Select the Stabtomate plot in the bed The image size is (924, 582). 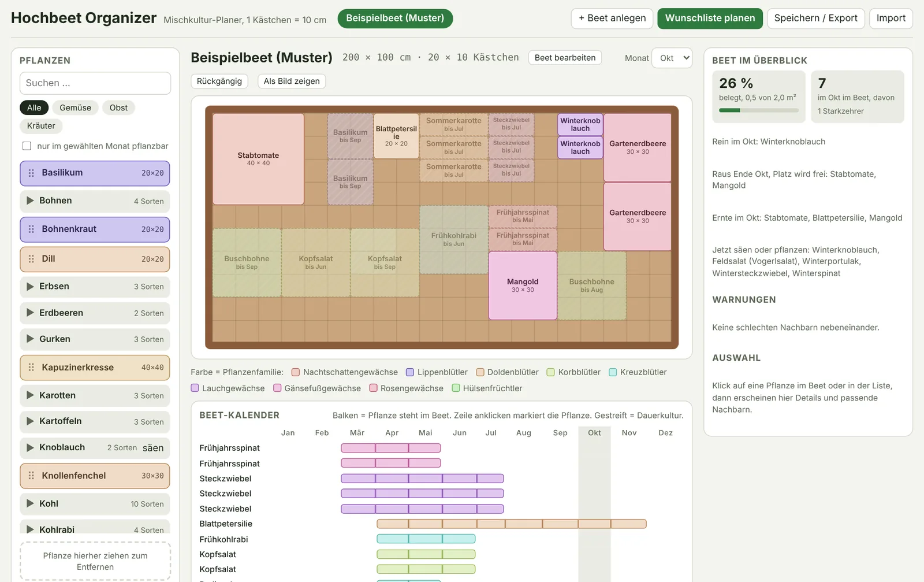point(258,159)
